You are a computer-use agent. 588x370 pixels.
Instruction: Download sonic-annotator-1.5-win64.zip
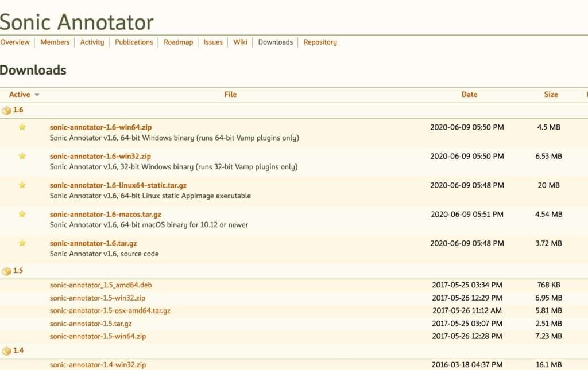[x=98, y=336]
